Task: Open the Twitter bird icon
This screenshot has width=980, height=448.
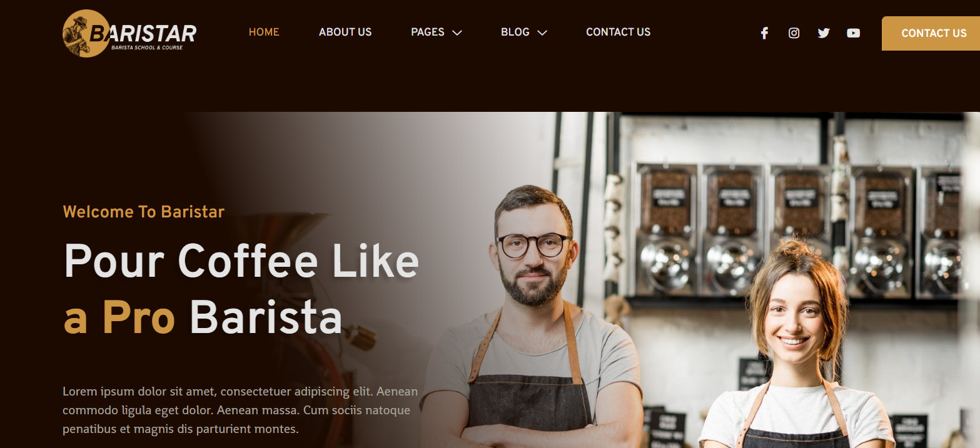Action: (824, 33)
